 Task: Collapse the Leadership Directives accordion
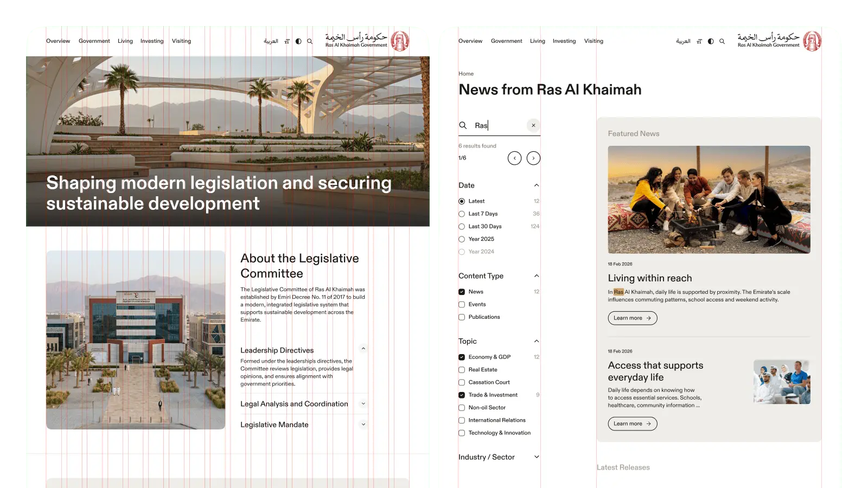click(x=363, y=349)
